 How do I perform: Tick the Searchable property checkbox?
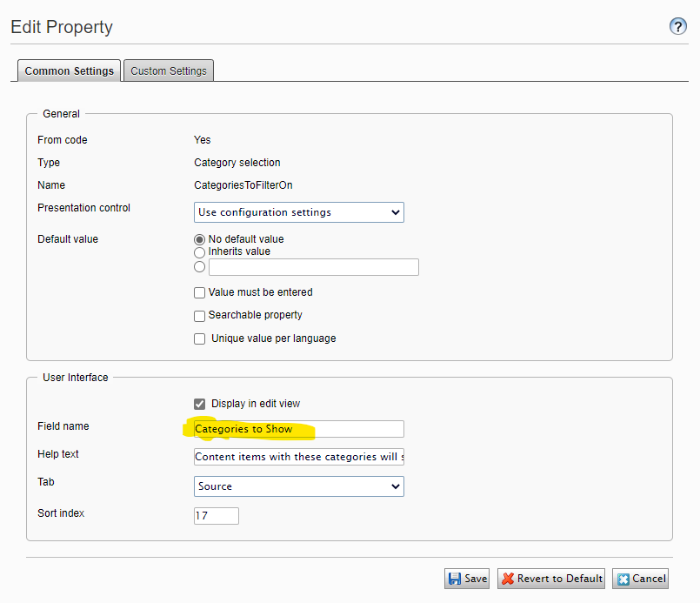[200, 316]
